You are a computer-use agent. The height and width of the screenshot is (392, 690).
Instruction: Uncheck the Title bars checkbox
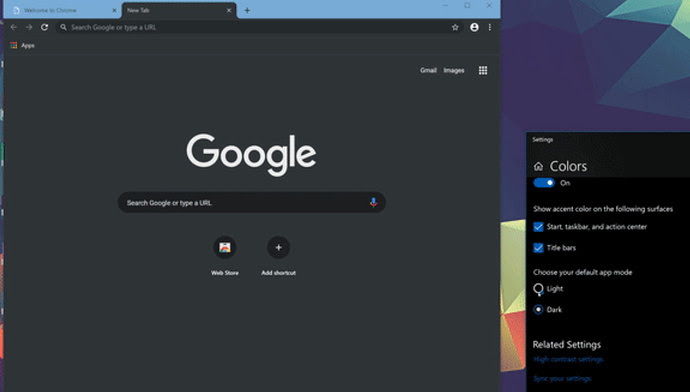tap(538, 248)
